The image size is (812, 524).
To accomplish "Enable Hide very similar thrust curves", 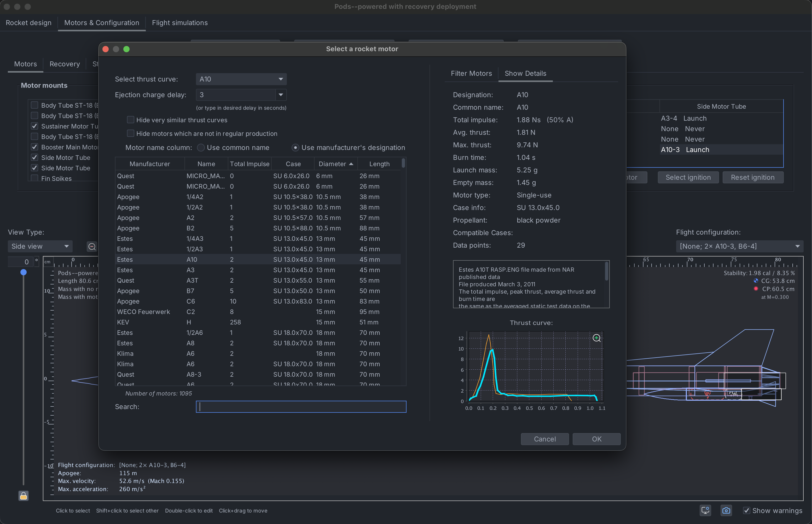I will point(131,119).
